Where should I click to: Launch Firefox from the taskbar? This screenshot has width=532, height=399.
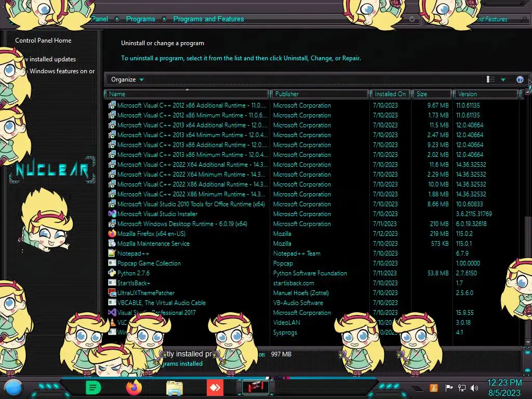pos(134,388)
